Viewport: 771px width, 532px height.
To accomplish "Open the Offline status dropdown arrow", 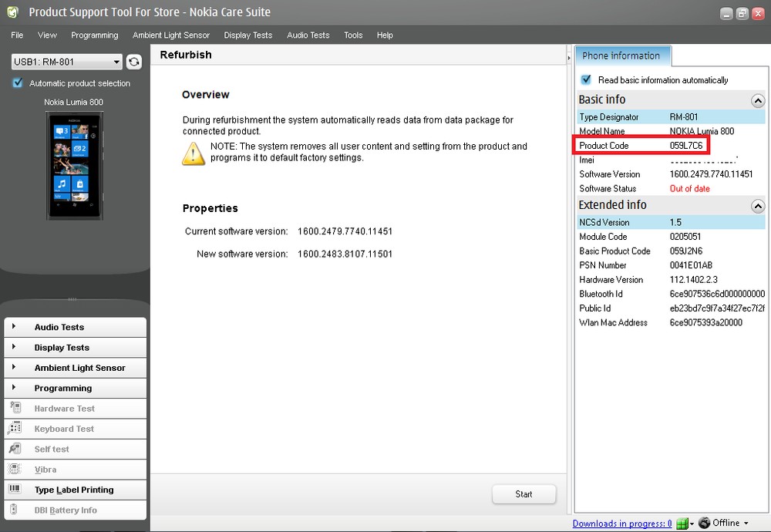I will pyautogui.click(x=746, y=524).
